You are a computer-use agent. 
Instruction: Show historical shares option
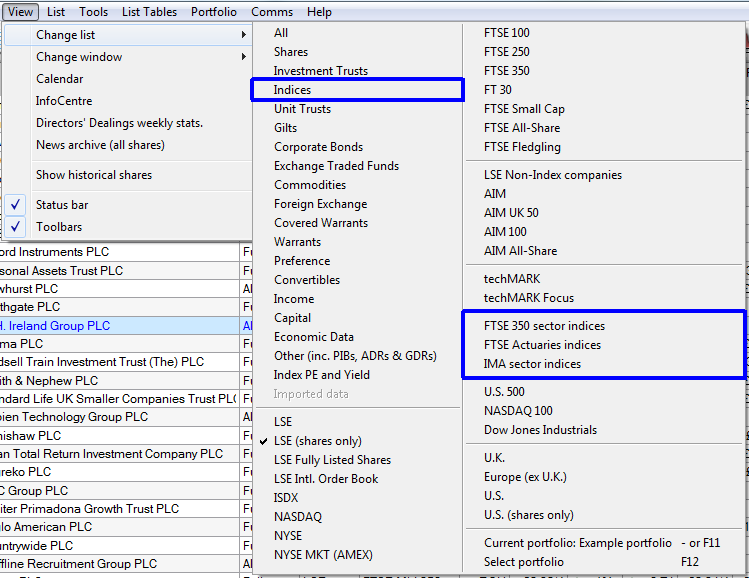click(94, 175)
